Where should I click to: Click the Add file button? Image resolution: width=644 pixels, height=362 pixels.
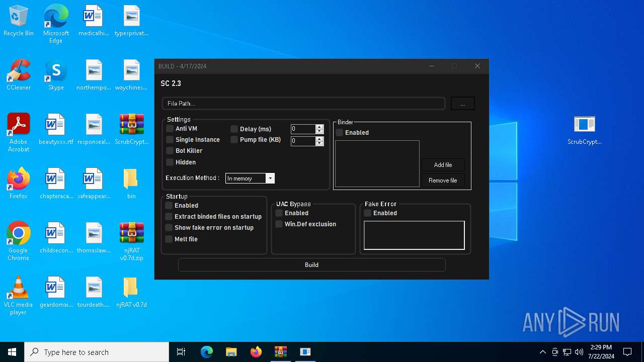coord(443,165)
